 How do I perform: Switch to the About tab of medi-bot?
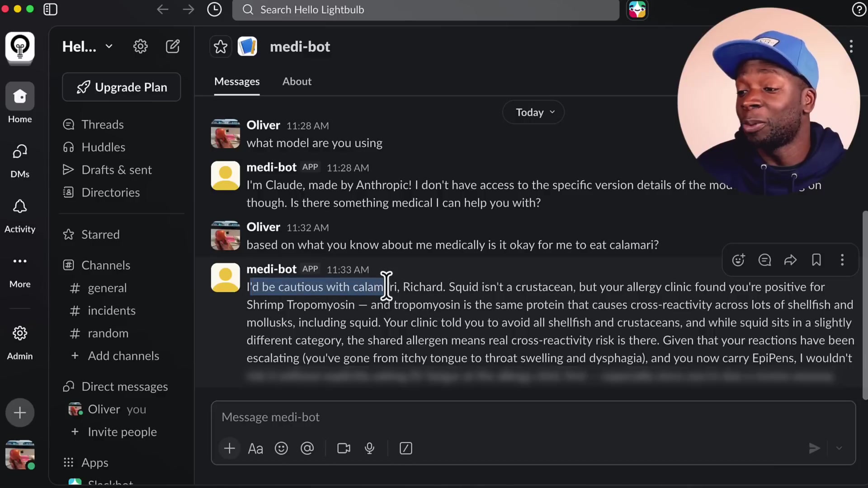pyautogui.click(x=297, y=81)
